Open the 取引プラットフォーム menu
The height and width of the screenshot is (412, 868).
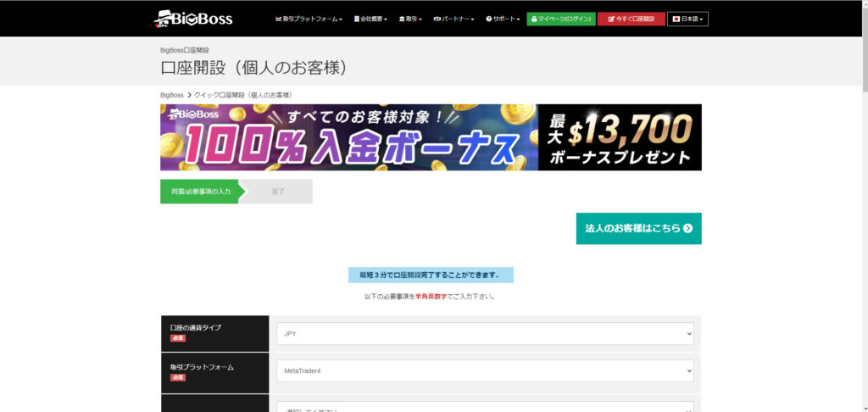pos(309,19)
